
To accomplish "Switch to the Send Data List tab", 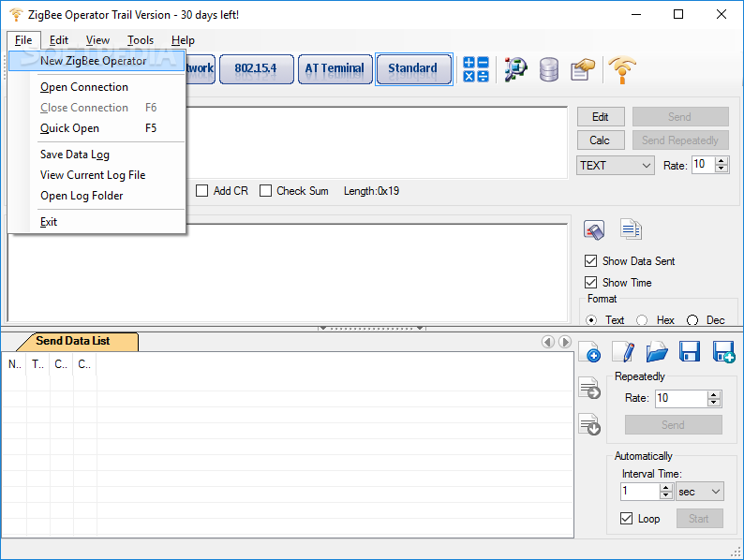I will pyautogui.click(x=76, y=341).
